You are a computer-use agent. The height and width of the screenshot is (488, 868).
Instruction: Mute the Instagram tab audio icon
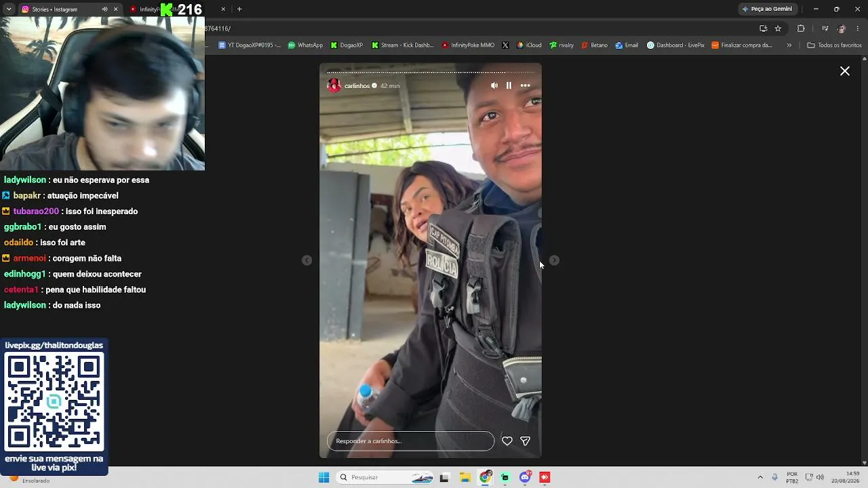(104, 9)
